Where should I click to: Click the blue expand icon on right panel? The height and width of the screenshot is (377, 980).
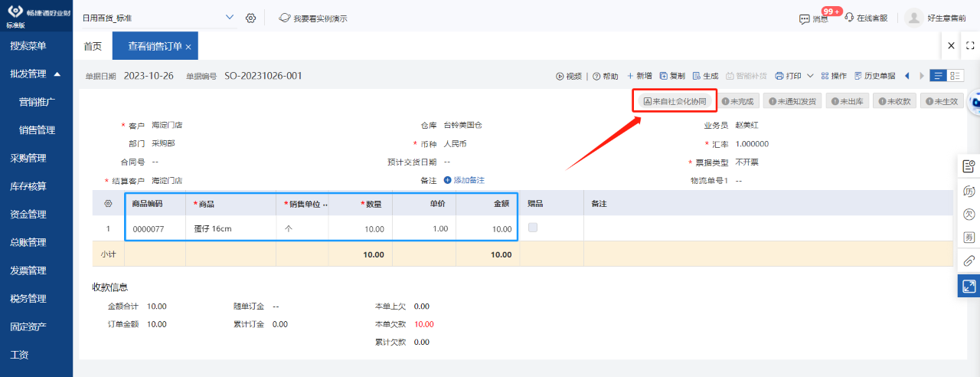pyautogui.click(x=969, y=286)
